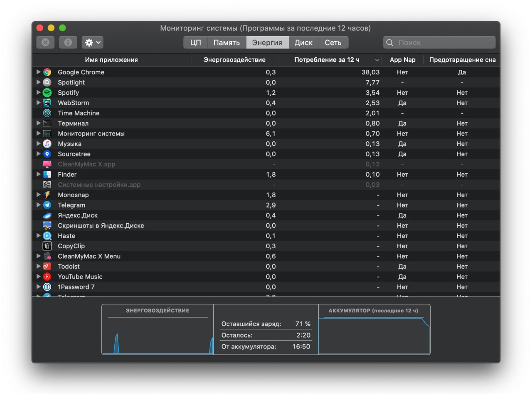
Task: Expand the Finder disclosure triangle
Action: coord(39,174)
